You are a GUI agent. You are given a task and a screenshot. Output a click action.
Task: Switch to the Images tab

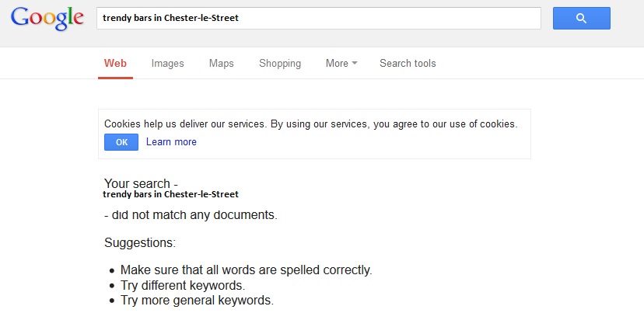tap(167, 64)
